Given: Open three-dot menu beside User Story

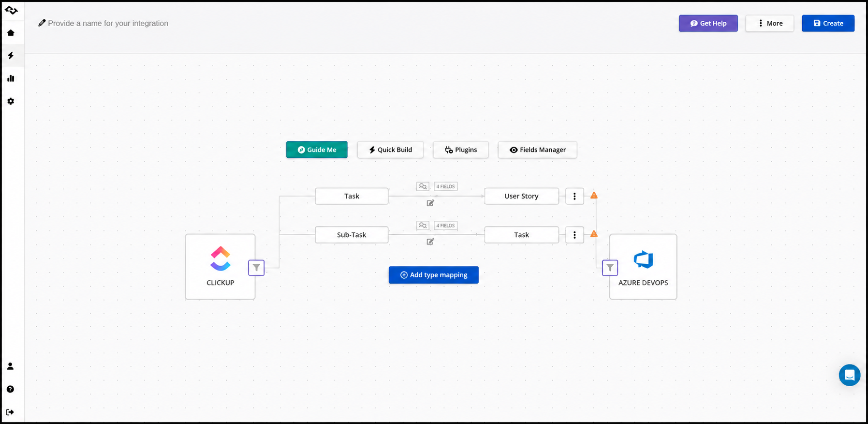Looking at the screenshot, I should tap(574, 196).
